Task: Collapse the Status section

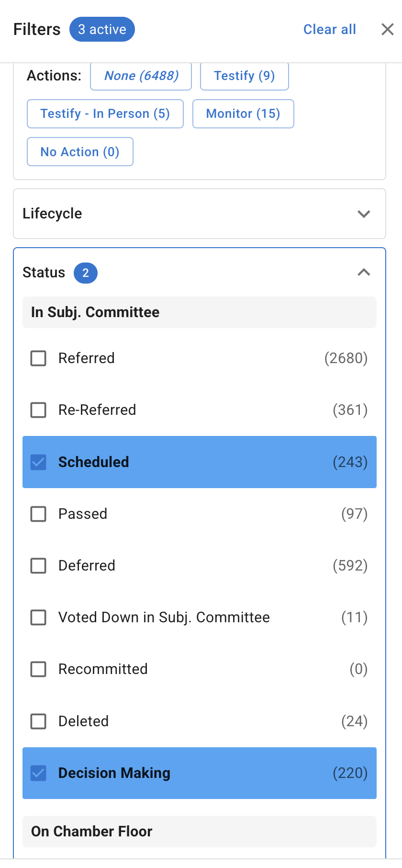Action: pyautogui.click(x=364, y=273)
